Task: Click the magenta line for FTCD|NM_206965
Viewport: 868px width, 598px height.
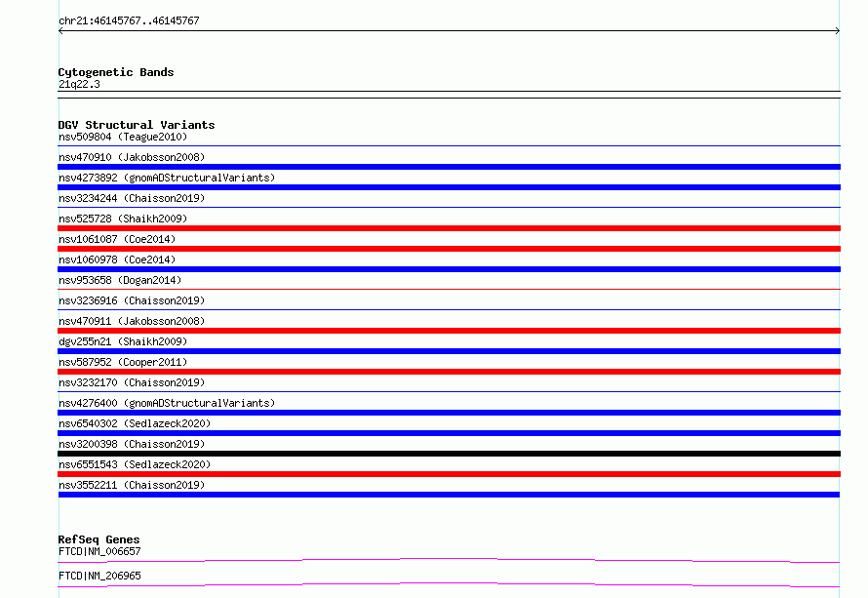Action: point(449,584)
